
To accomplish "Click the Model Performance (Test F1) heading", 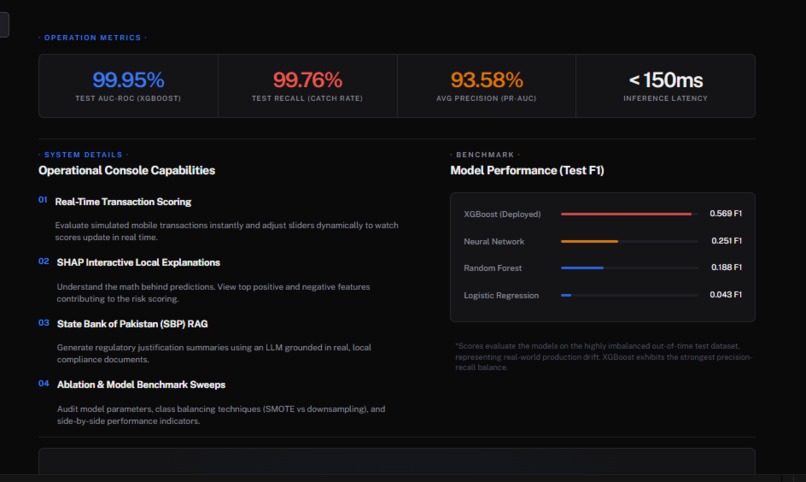I will (527, 170).
